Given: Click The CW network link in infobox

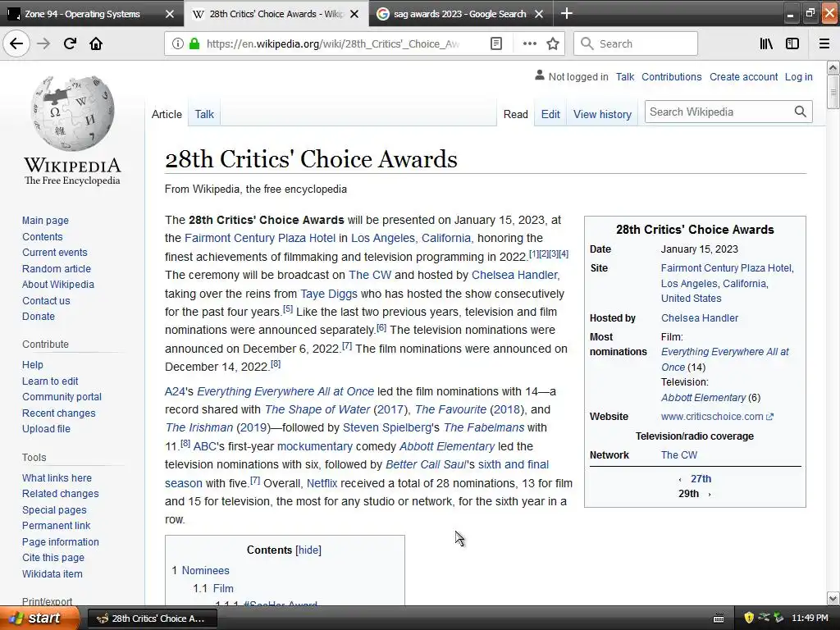Looking at the screenshot, I should [678, 454].
